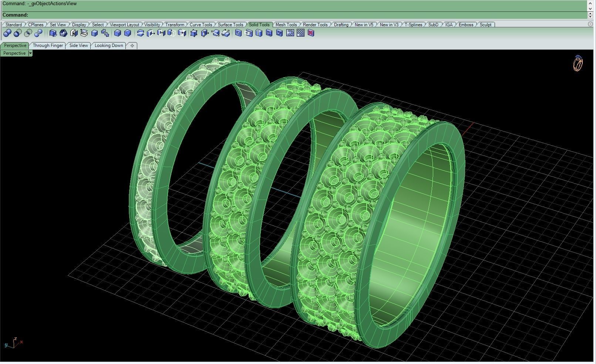
Task: Click the Move Face to Boundary icon
Action: click(x=161, y=33)
